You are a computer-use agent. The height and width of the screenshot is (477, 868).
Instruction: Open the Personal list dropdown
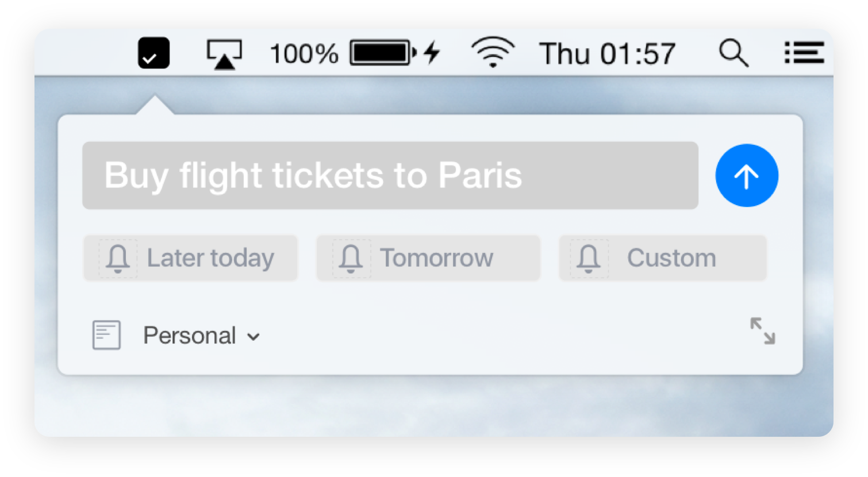190,336
